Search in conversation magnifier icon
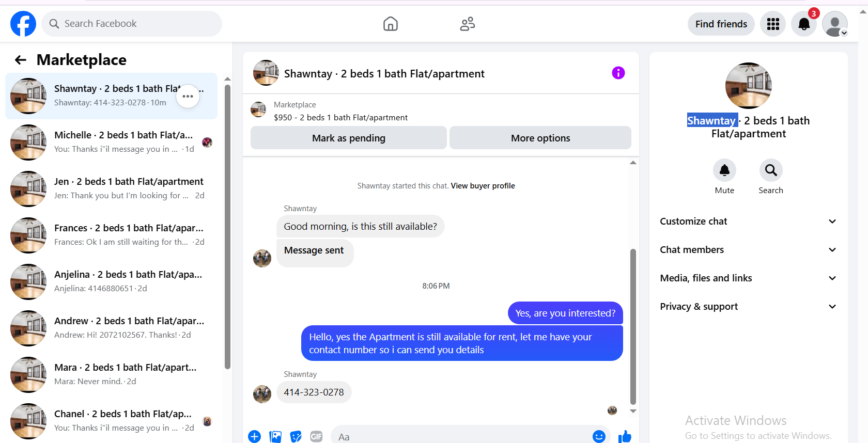Image resolution: width=868 pixels, height=443 pixels. 771,170
